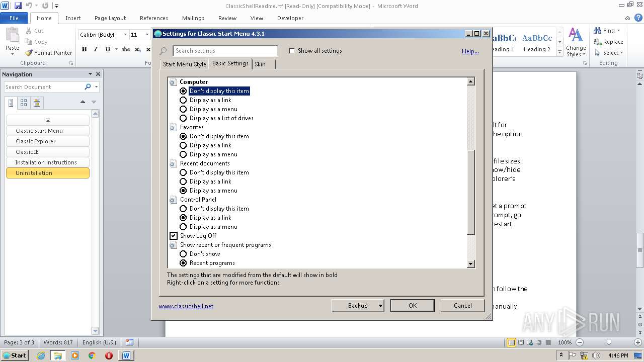
Task: Go to previous heading arrow in Navigation pane
Action: point(83,102)
